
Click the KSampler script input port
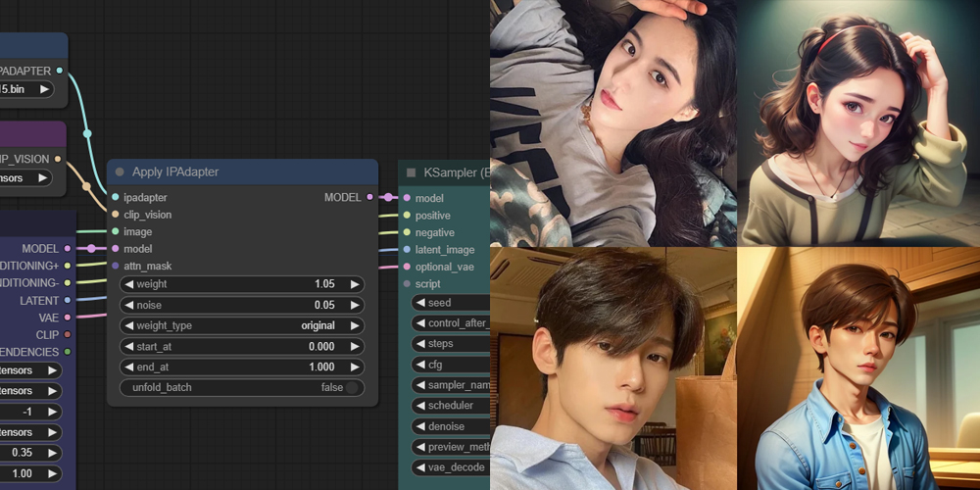point(407,284)
